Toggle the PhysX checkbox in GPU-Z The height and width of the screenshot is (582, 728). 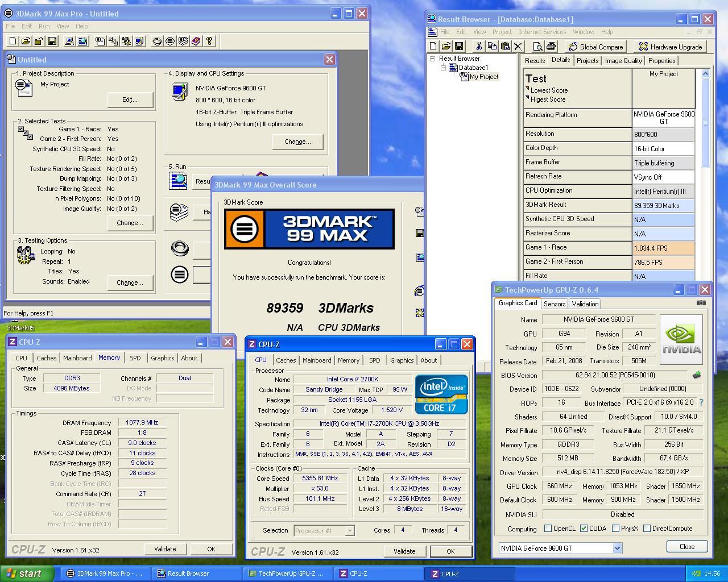[615, 529]
